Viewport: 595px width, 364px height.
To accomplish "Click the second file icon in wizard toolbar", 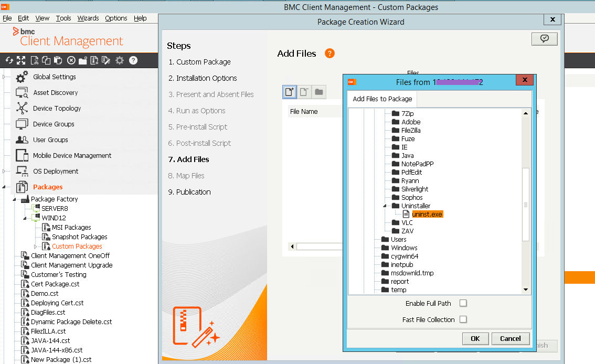I will pos(304,92).
